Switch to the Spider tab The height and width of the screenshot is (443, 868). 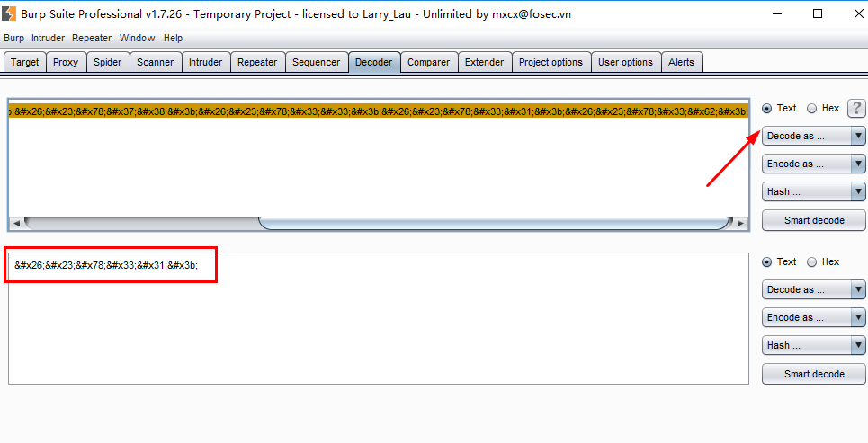tap(107, 62)
